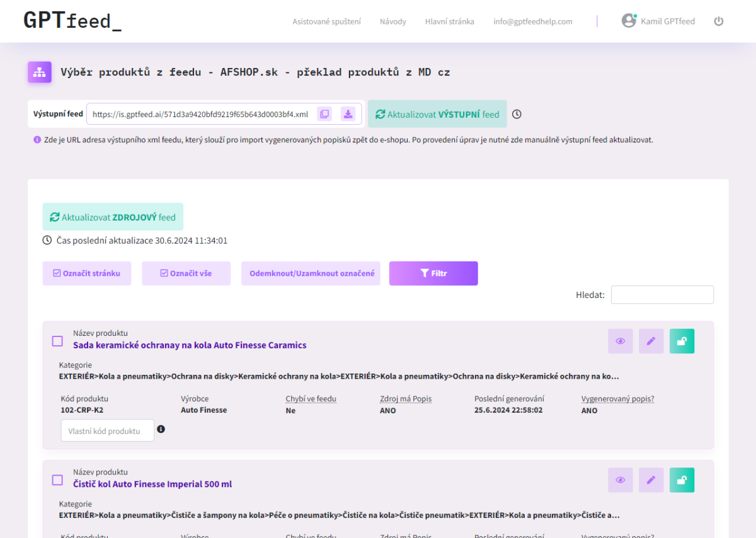Click the GPTfeed logo
The height and width of the screenshot is (538, 756).
(72, 21)
